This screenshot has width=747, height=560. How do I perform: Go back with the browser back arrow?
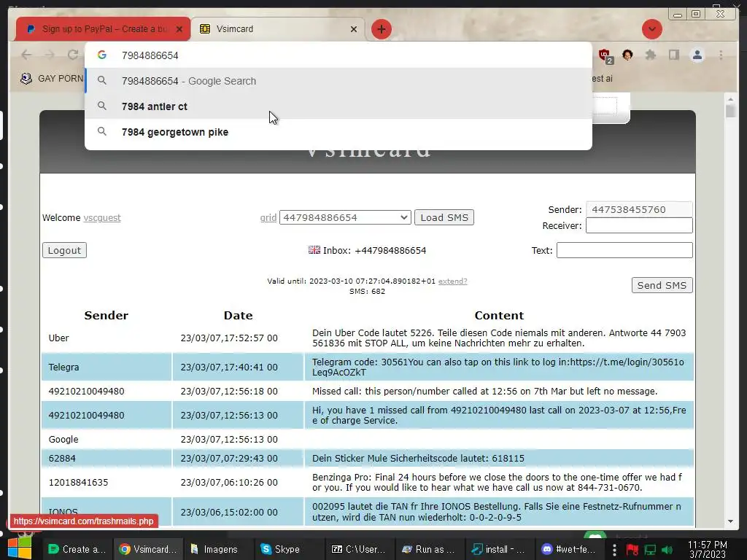(27, 55)
